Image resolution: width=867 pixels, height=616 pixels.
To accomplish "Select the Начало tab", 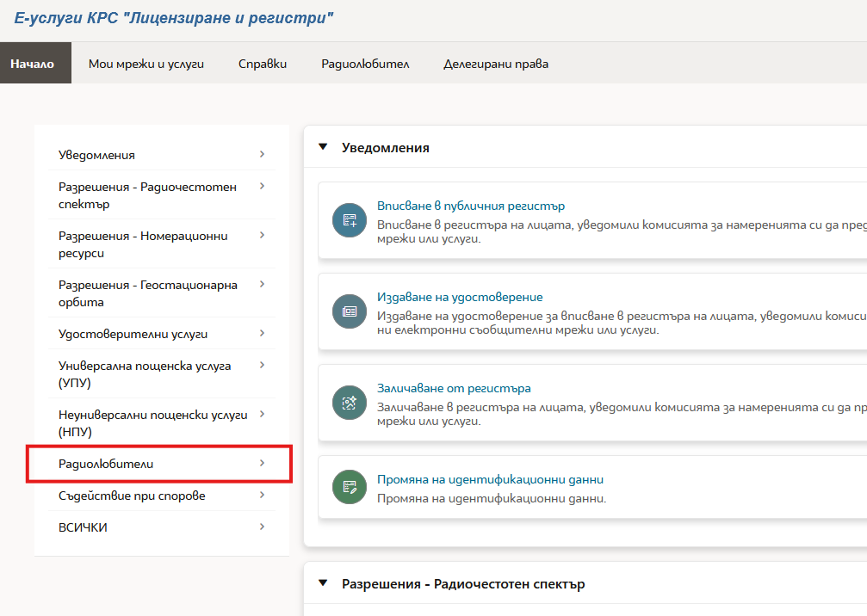I will click(32, 64).
